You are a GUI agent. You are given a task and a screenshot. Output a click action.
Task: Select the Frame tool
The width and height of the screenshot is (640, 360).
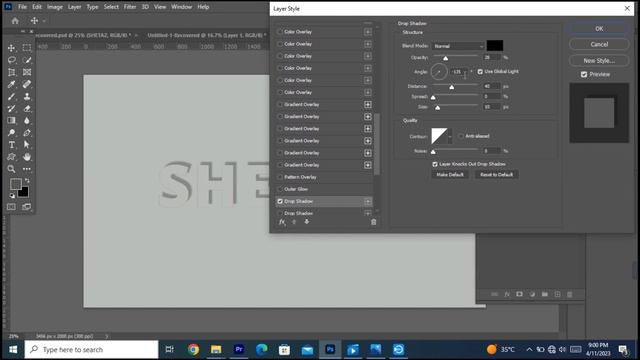27,72
